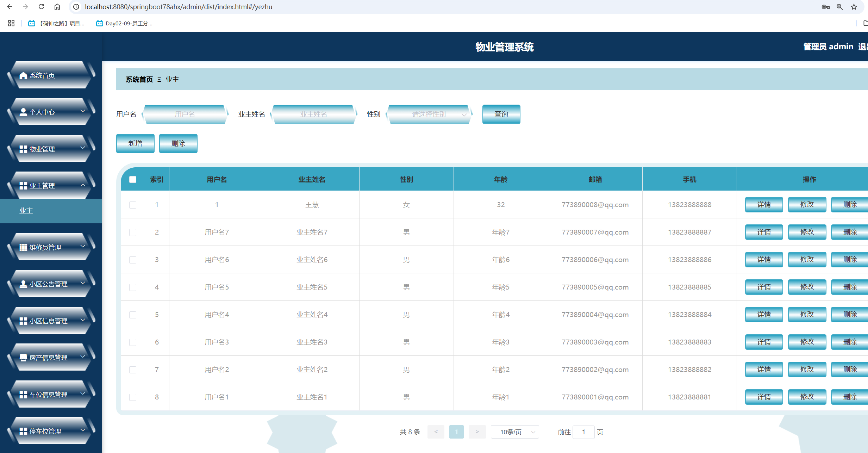The width and height of the screenshot is (868, 453).
Task: Click the grid icon beside 停车位管理
Action: click(x=23, y=431)
